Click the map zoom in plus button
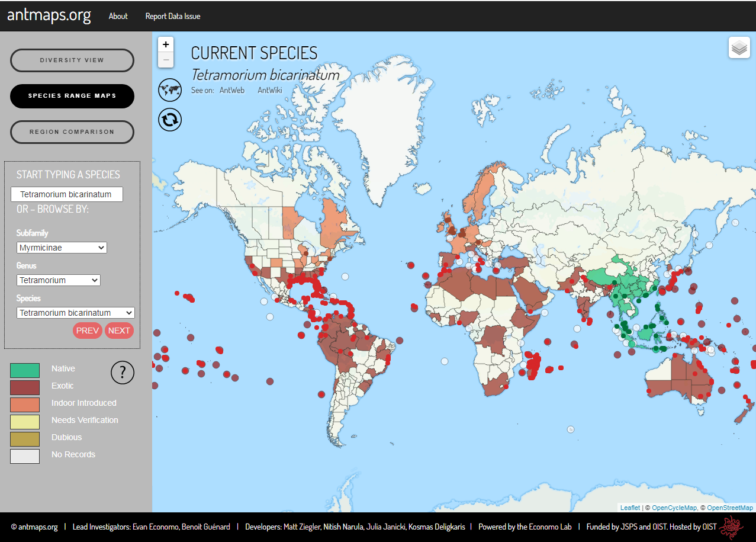This screenshot has height=542, width=756. 166,44
